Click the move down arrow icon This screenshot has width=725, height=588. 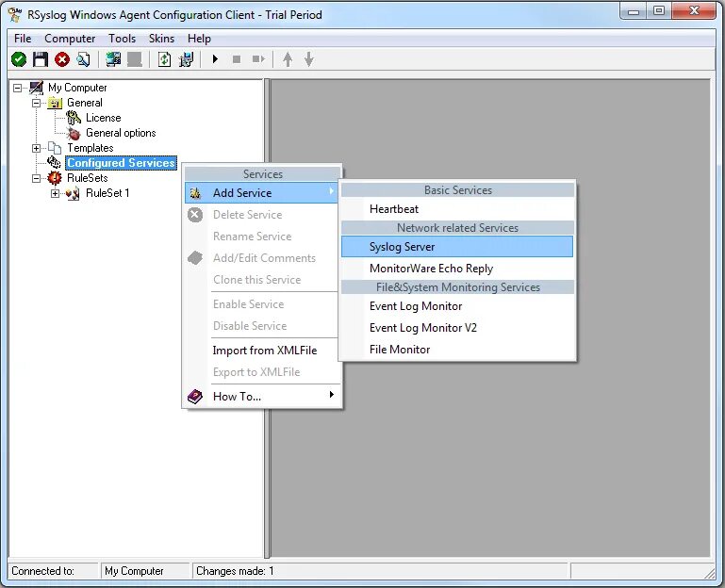coord(309,59)
